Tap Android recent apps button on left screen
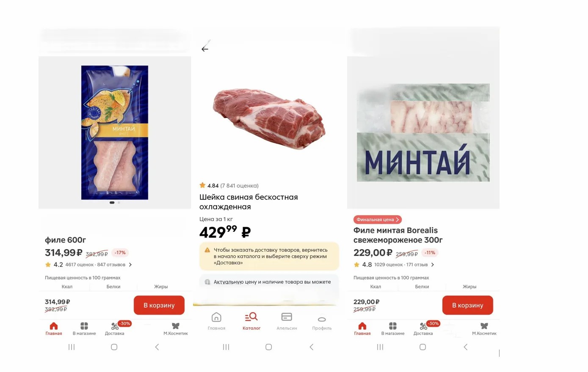The image size is (588, 372). click(72, 347)
